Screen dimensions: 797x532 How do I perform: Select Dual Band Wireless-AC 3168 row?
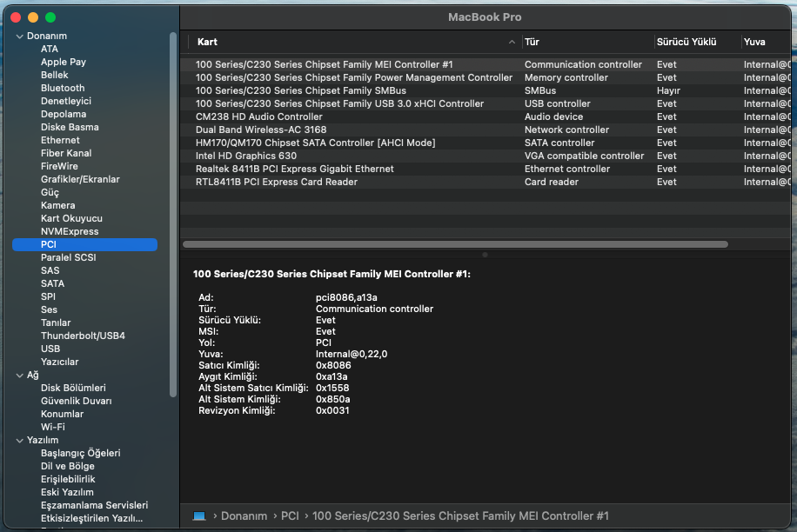click(x=261, y=130)
